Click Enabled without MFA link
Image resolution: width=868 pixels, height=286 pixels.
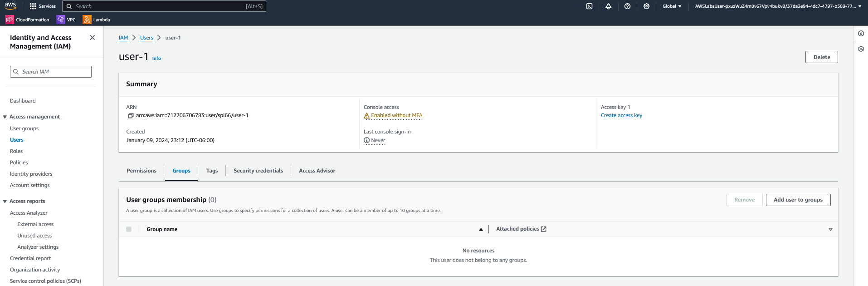(x=396, y=115)
